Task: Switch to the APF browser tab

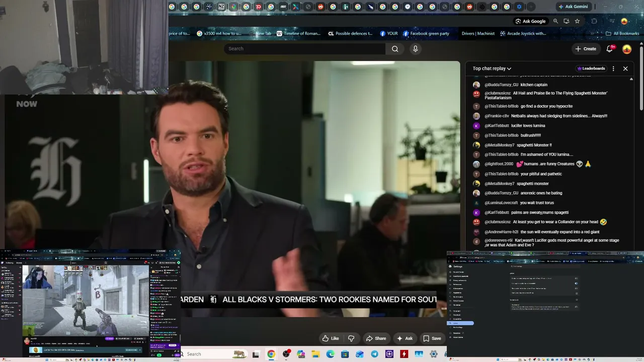Action: point(283,7)
